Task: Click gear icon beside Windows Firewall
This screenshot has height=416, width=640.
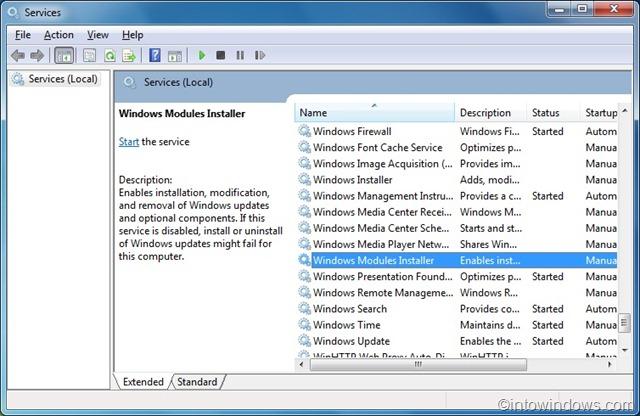Action: click(304, 131)
